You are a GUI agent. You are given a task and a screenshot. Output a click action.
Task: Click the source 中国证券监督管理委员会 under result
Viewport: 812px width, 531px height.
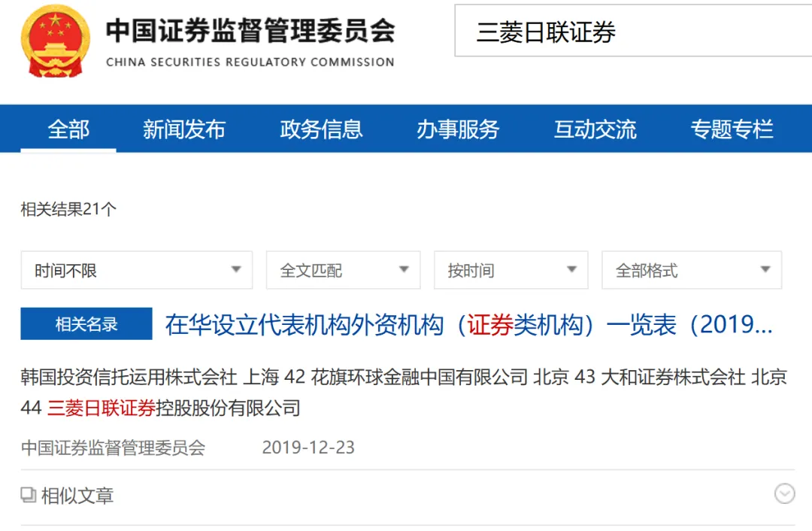coord(113,448)
